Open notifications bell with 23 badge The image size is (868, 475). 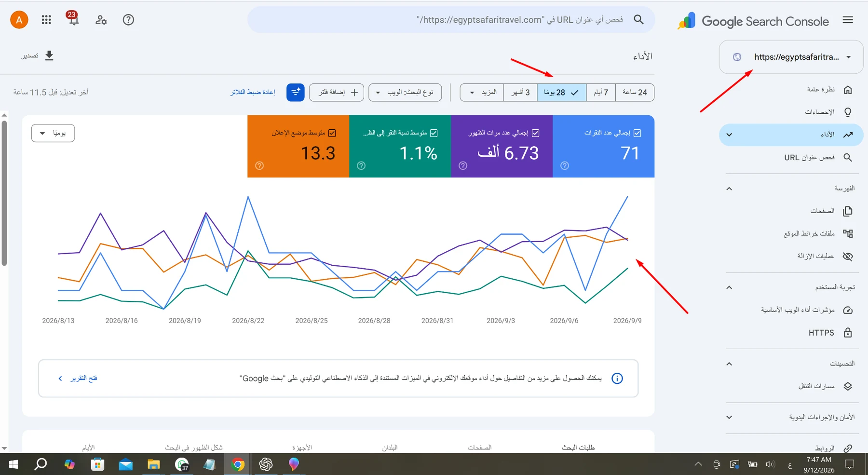(73, 18)
